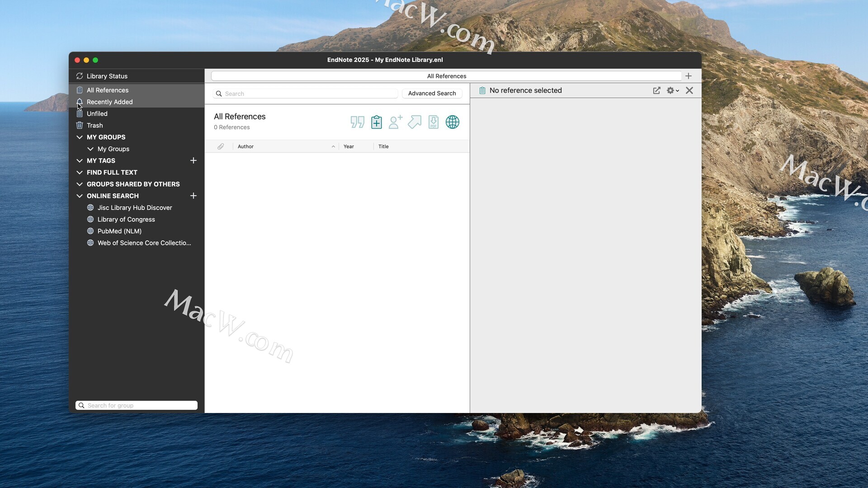Click the insert citation quote icon
Screen dimensions: 868x488
click(357, 122)
